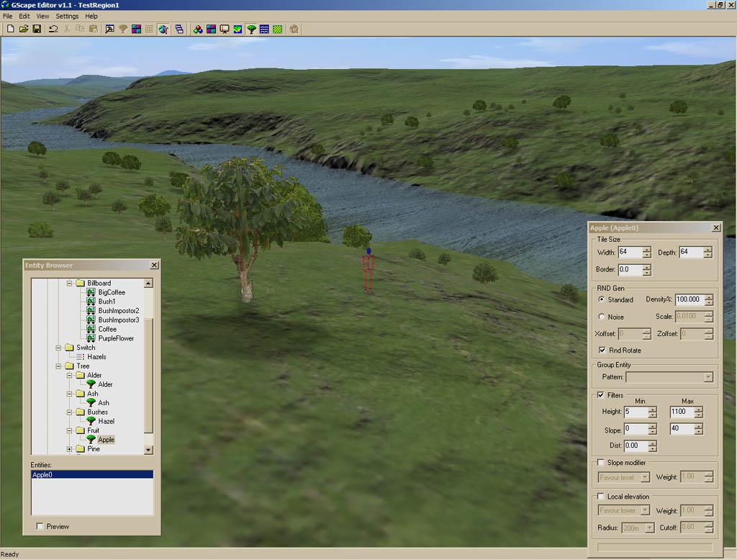Image resolution: width=737 pixels, height=560 pixels.
Task: Click the green tree toolbar icon
Action: (251, 29)
